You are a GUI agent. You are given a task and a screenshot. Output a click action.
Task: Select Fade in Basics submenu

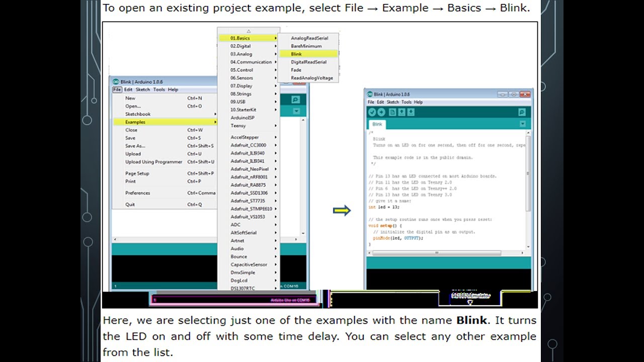(x=309, y=70)
